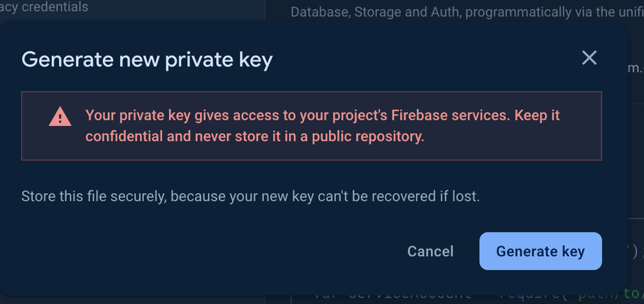Cancel the private key generation
Image resolution: width=644 pixels, height=304 pixels.
click(431, 251)
